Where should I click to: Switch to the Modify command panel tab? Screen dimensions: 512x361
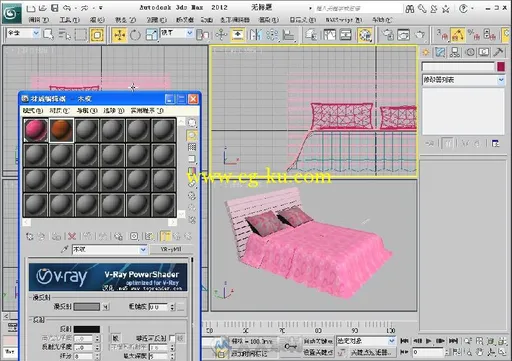point(440,52)
